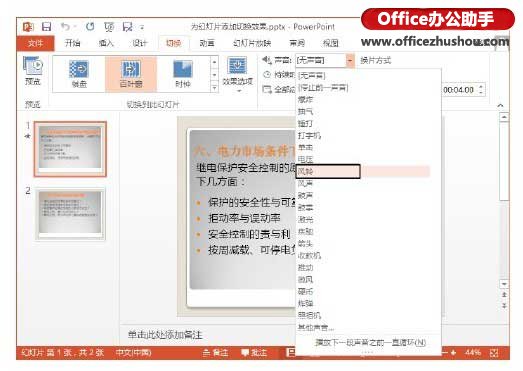Image resolution: width=523 pixels, height=371 pixels.
Task: Click the sound dropdown arrow button
Action: pos(350,60)
